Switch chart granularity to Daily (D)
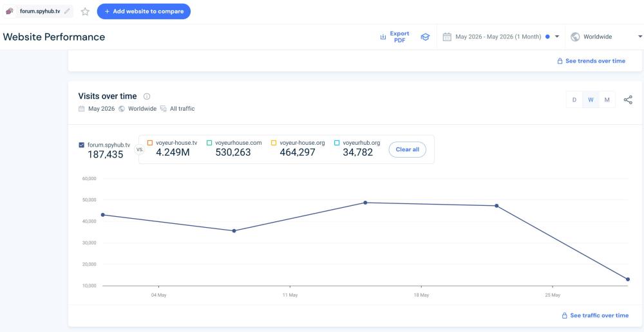 pos(574,100)
